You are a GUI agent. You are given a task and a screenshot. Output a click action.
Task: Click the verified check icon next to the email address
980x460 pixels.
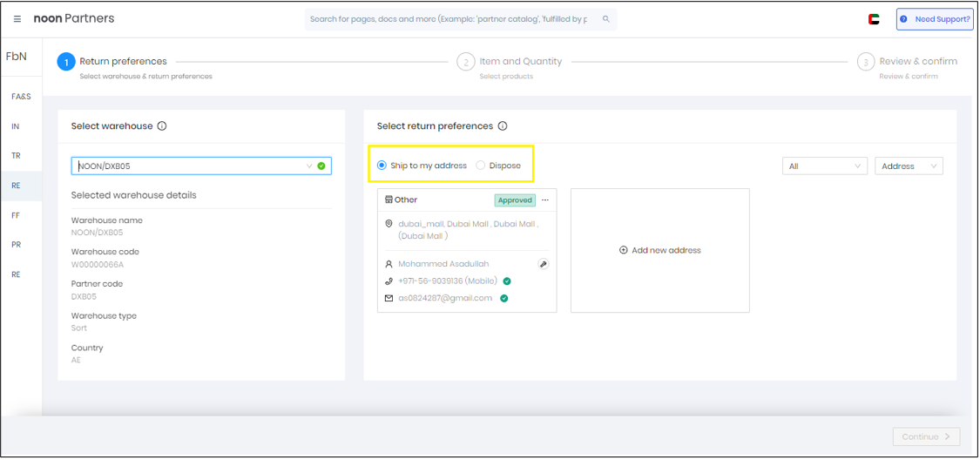pos(504,298)
